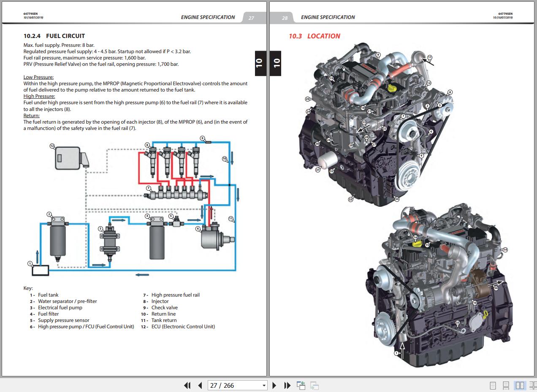Screen dimensions: 537x392
Task: Go to the first page
Action: click(x=187, y=385)
